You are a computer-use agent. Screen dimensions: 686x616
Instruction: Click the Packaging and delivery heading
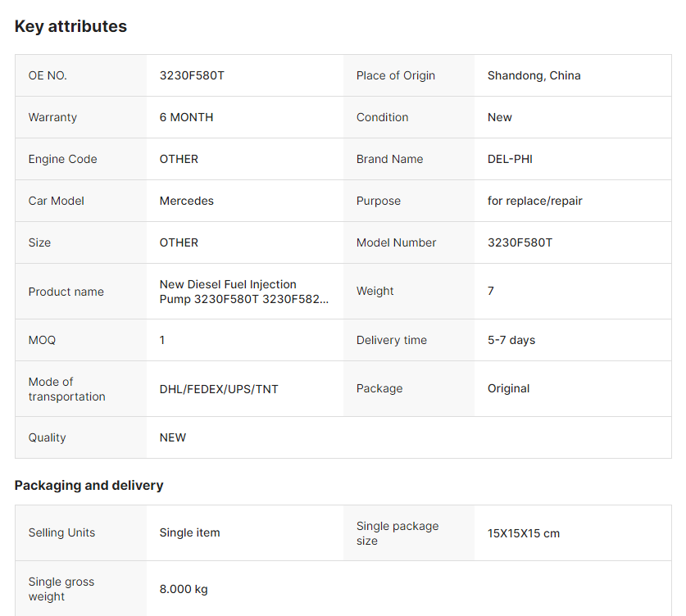point(89,485)
